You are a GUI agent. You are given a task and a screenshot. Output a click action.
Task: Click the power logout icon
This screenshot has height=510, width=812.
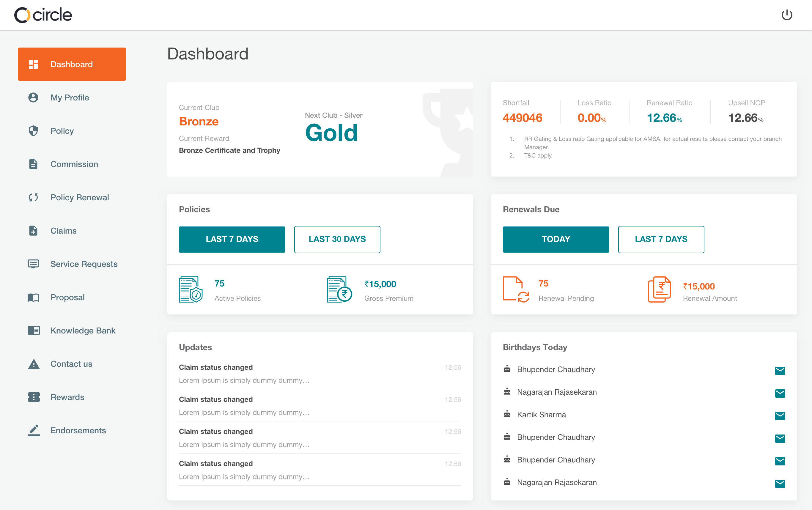787,15
